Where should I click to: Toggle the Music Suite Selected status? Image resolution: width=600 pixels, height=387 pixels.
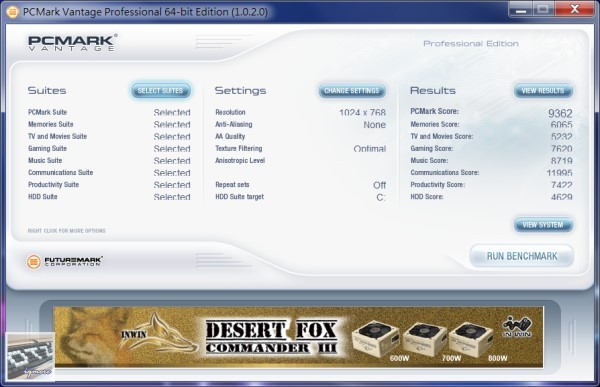tap(172, 161)
